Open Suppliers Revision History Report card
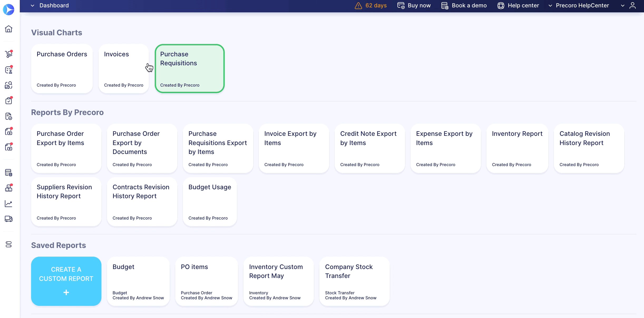Viewport: 644px width, 318px height. pos(66,202)
